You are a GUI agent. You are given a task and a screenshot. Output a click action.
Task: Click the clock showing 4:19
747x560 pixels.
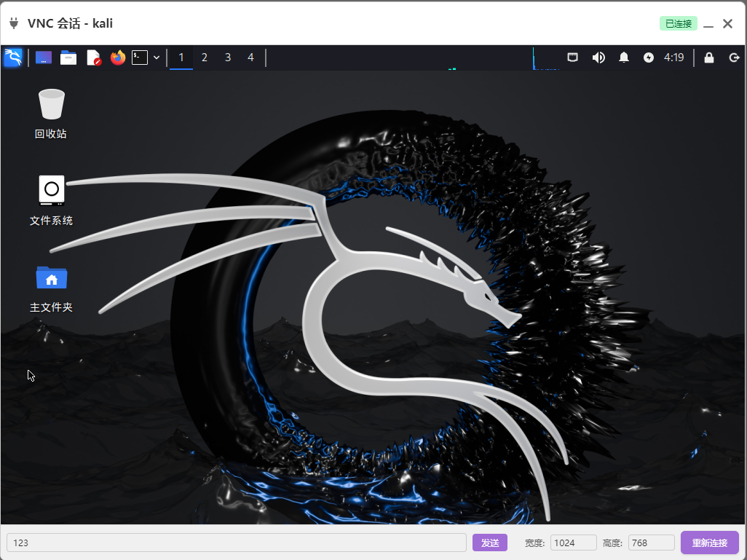(673, 58)
